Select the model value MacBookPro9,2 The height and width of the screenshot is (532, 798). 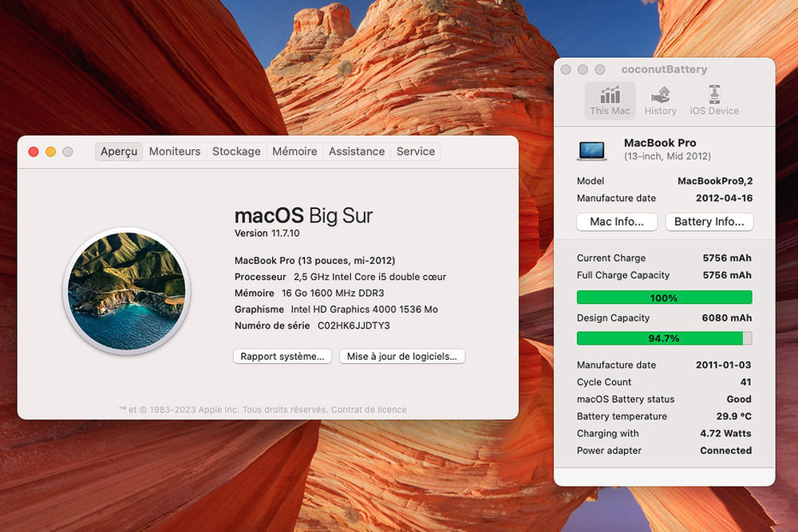pyautogui.click(x=715, y=181)
